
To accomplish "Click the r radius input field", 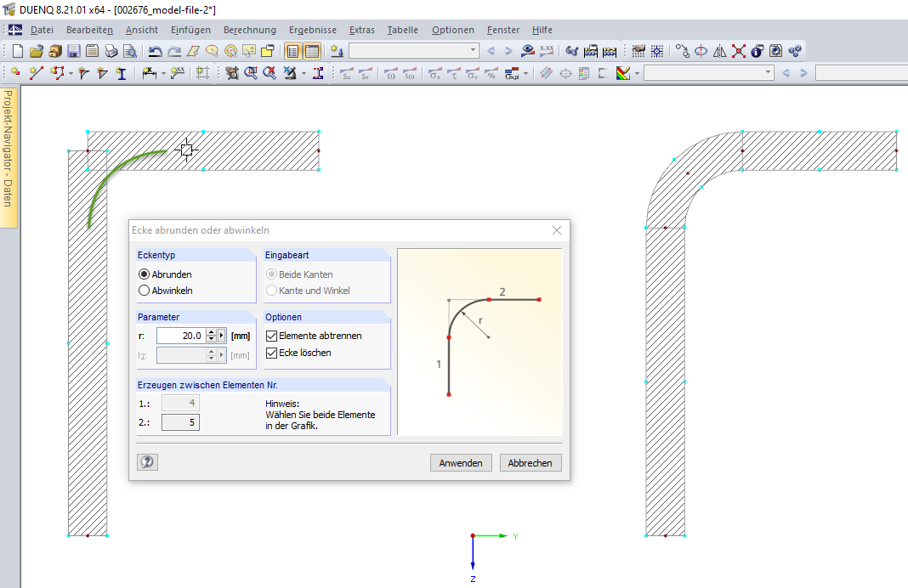I will pos(181,336).
